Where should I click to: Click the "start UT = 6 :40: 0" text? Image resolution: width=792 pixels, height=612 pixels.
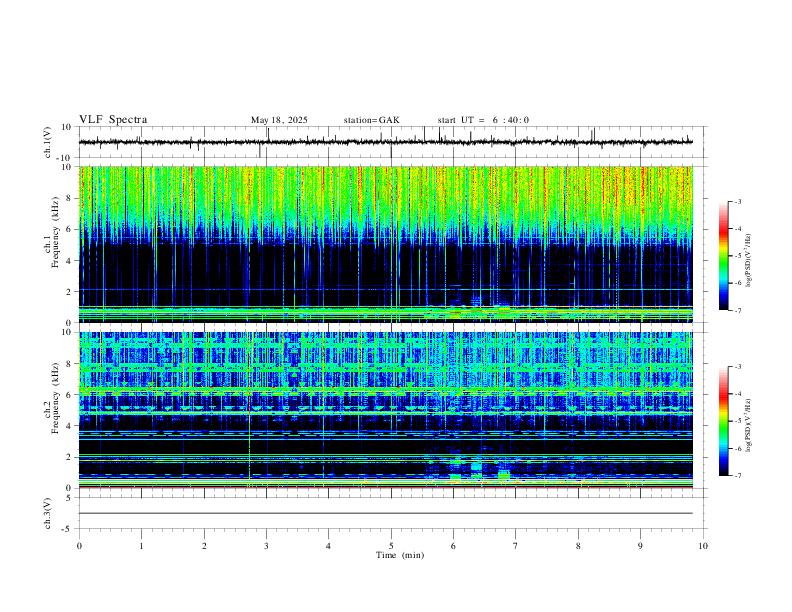[x=483, y=120]
